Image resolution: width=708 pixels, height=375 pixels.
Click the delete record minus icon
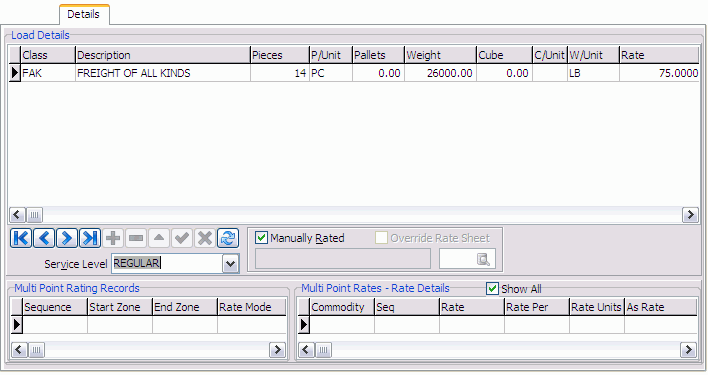[136, 238]
